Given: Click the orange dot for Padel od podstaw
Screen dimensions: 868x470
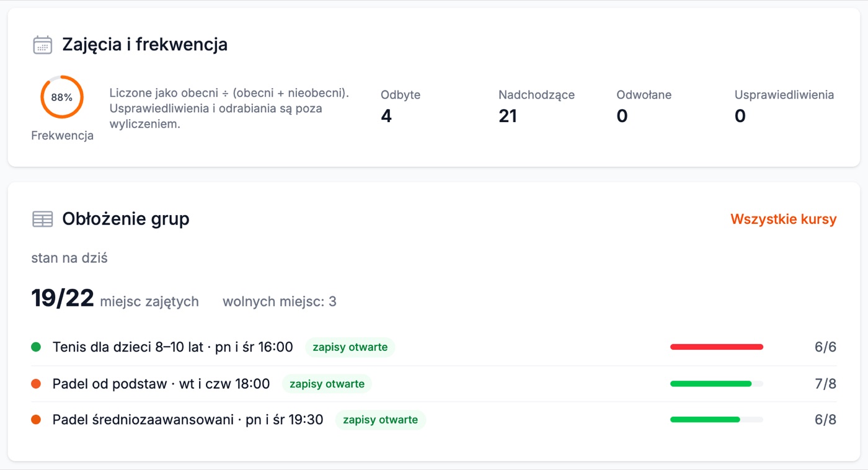Looking at the screenshot, I should coord(36,384).
